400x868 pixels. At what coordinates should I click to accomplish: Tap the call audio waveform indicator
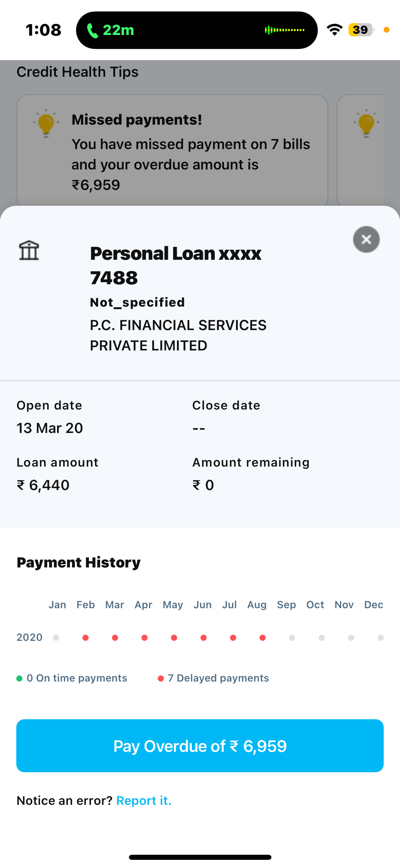click(x=284, y=30)
